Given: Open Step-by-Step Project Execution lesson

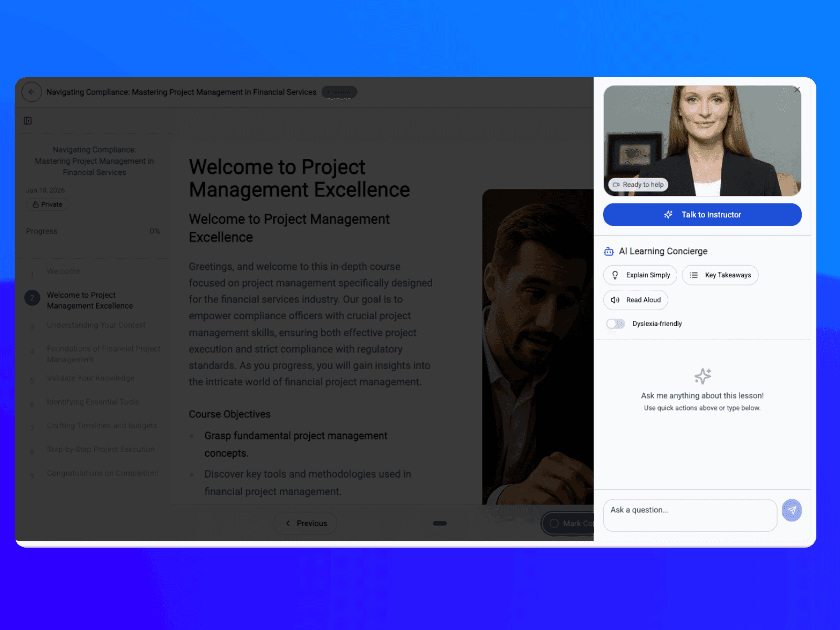Looking at the screenshot, I should (101, 449).
